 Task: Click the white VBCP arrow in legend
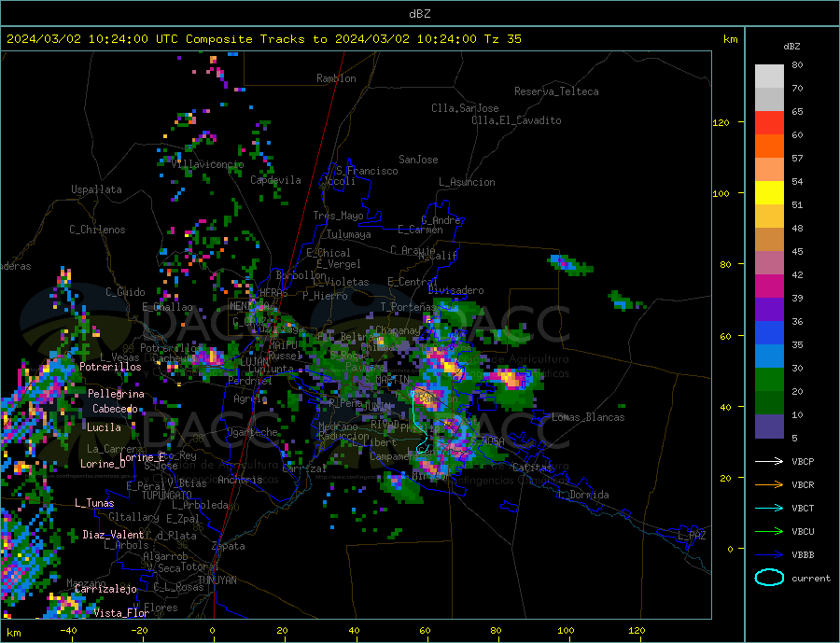tap(769, 461)
